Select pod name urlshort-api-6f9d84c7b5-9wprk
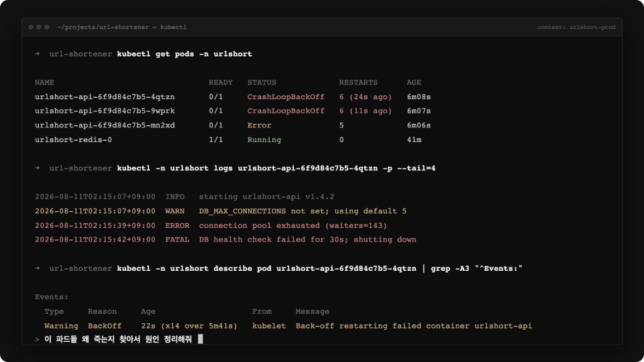The image size is (644, 362). 105,111
